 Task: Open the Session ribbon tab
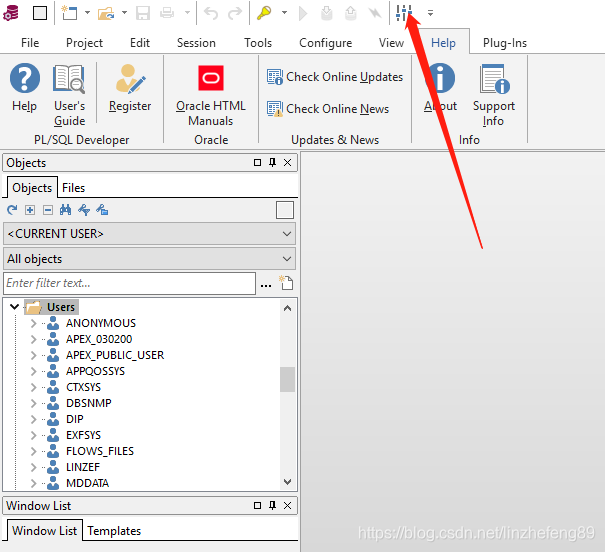(x=196, y=42)
